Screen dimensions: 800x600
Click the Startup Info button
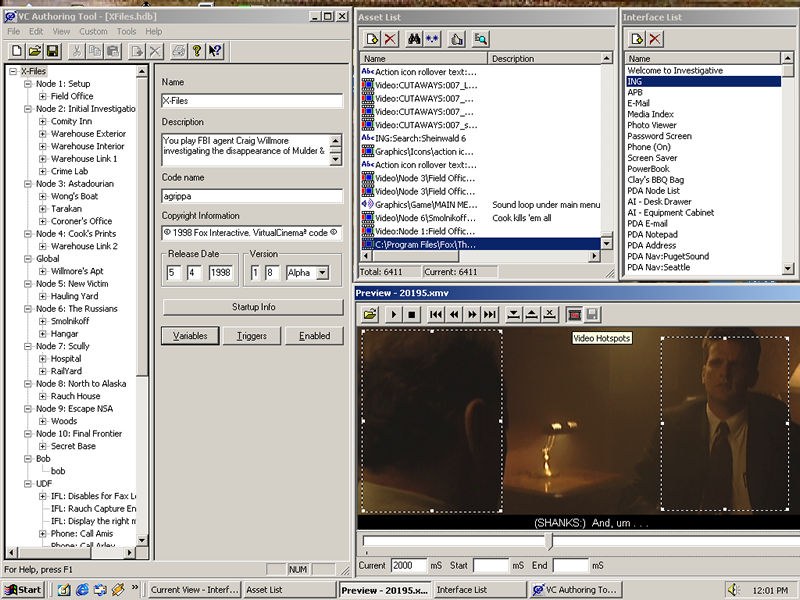tap(252, 307)
